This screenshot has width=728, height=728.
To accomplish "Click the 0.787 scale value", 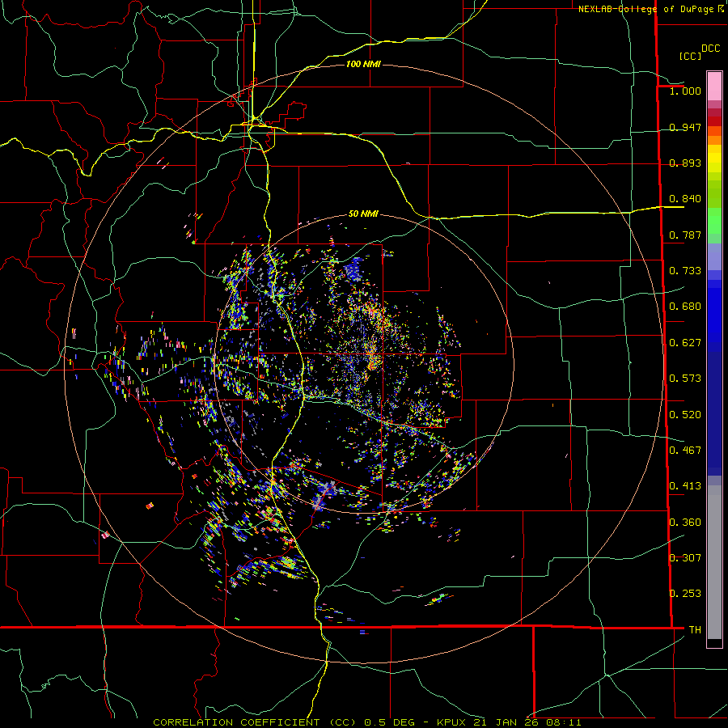I will click(685, 235).
